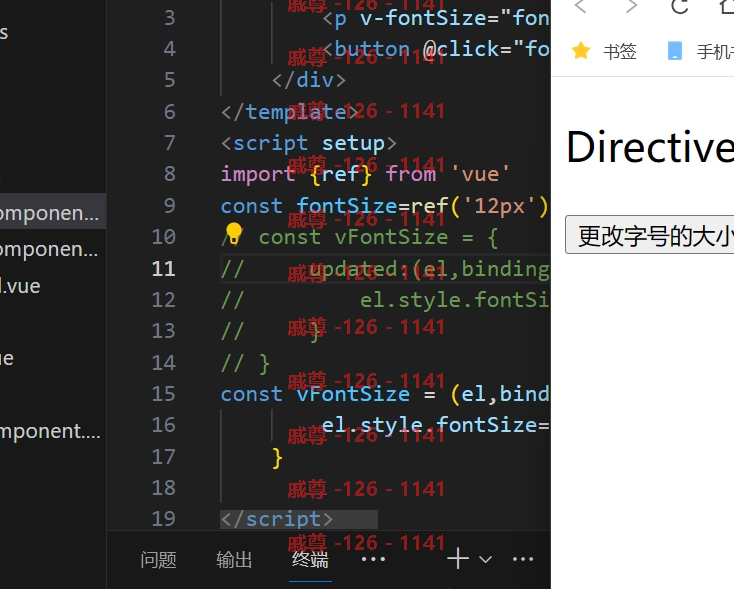This screenshot has height=589, width=734.
Task: Click line number 19 in the gutter
Action: [x=163, y=519]
